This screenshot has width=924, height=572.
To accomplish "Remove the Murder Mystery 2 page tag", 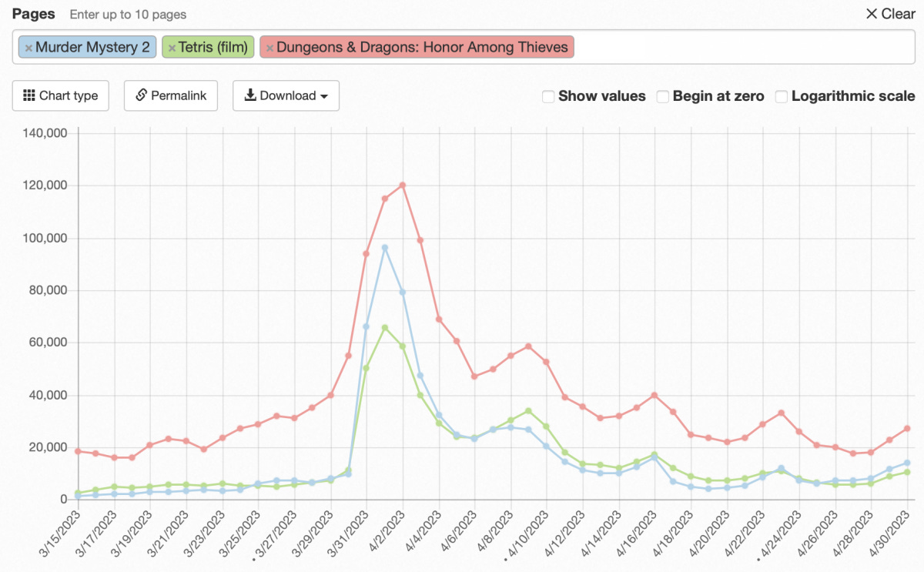I will 28,48.
